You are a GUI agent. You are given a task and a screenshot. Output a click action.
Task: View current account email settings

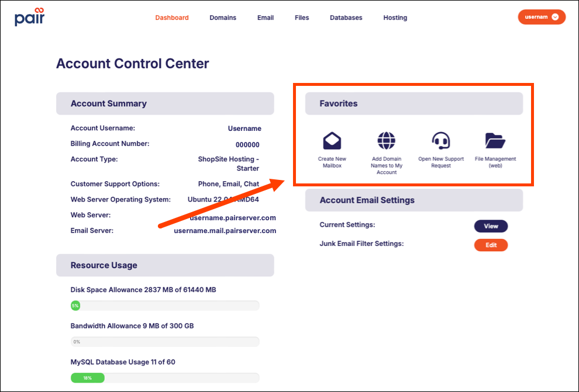[491, 226]
